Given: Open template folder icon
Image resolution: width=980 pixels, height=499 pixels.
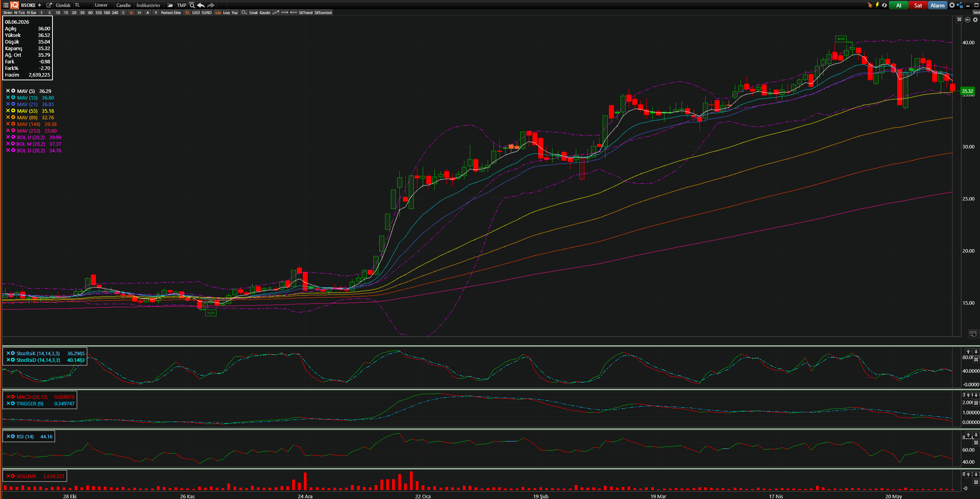Looking at the screenshot, I should tap(170, 5).
